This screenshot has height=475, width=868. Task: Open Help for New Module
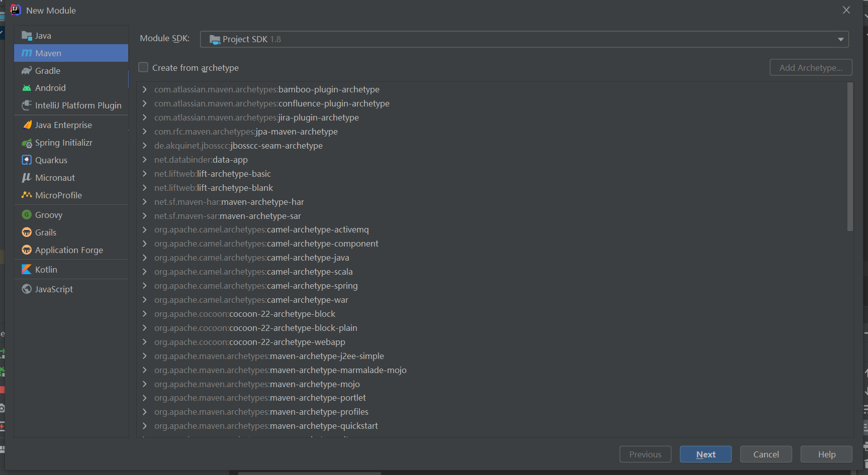click(826, 454)
